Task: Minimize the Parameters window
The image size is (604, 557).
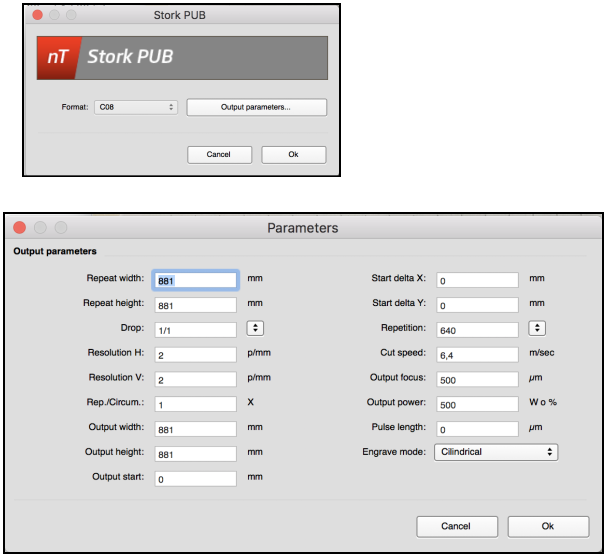Action: tap(40, 228)
